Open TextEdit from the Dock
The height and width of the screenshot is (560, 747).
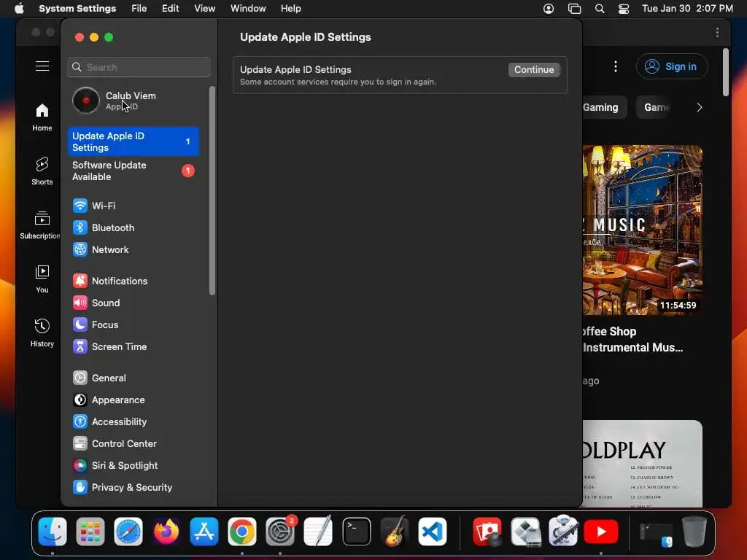pyautogui.click(x=318, y=532)
